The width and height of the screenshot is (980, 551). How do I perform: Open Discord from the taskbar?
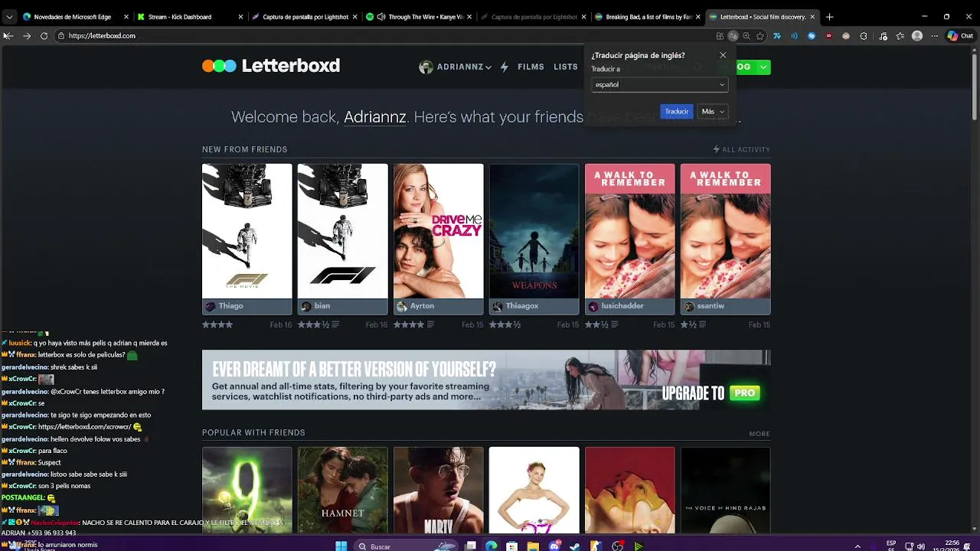554,546
